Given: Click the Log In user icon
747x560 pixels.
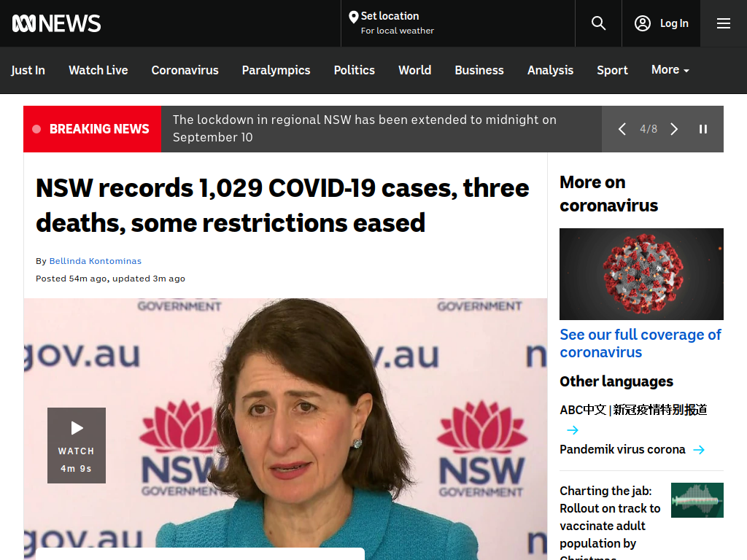Looking at the screenshot, I should [x=642, y=23].
